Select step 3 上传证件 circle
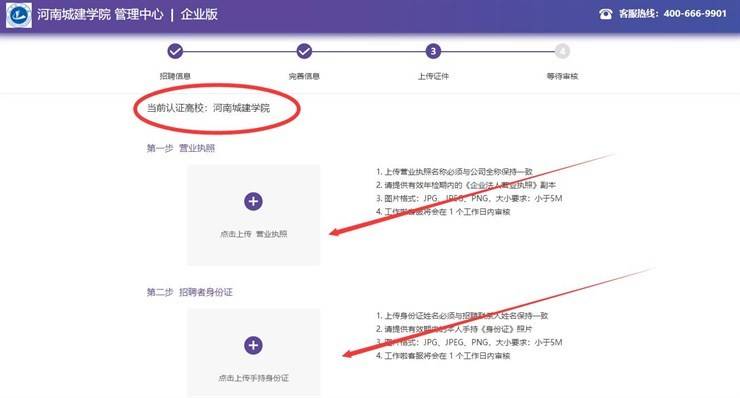 (x=433, y=51)
